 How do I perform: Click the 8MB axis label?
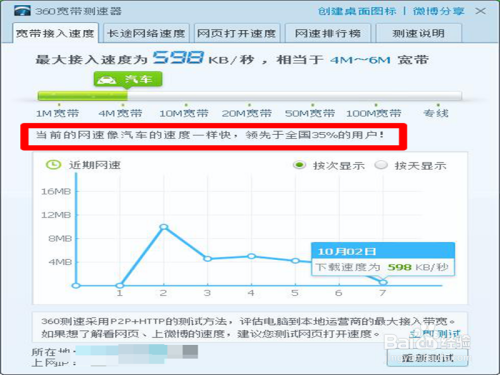60,239
